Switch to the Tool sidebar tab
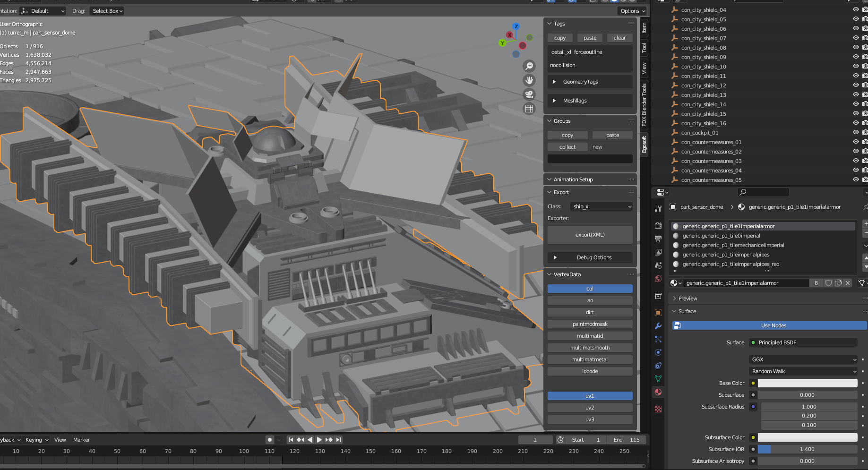 [x=644, y=48]
